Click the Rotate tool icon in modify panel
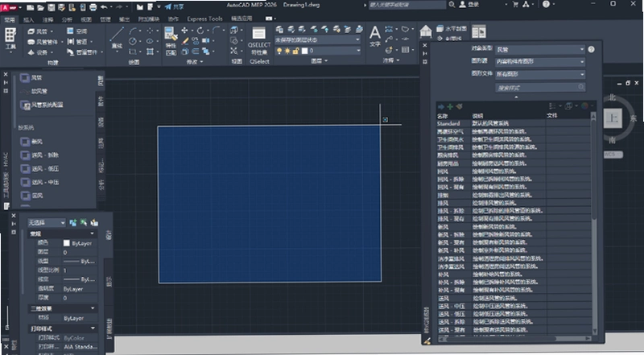The width and height of the screenshot is (644, 355). pyautogui.click(x=200, y=31)
